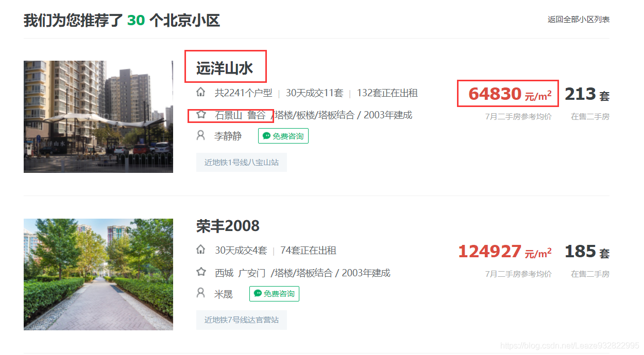The image size is (644, 355).
Task: Open the 远洋山水 building photo
Action: coord(98,117)
